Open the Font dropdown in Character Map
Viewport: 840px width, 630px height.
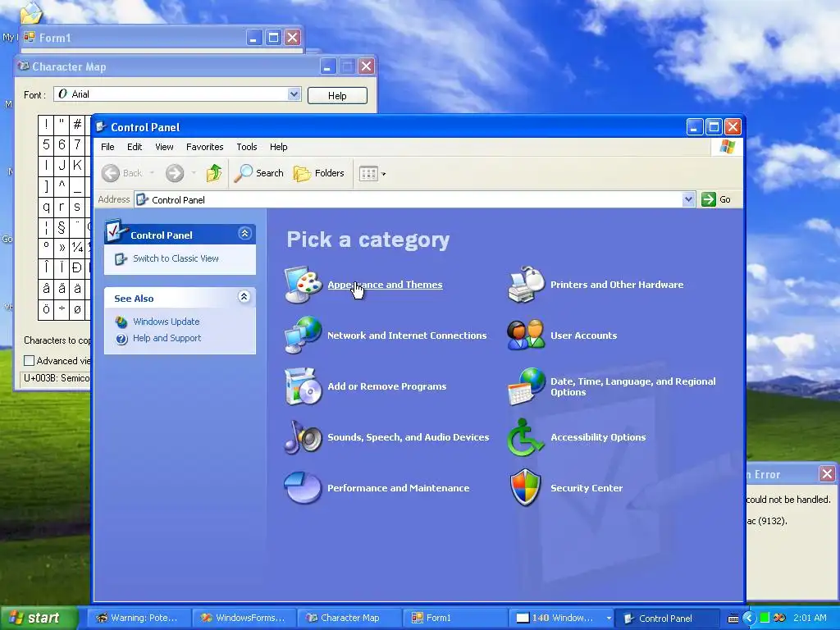pyautogui.click(x=294, y=94)
